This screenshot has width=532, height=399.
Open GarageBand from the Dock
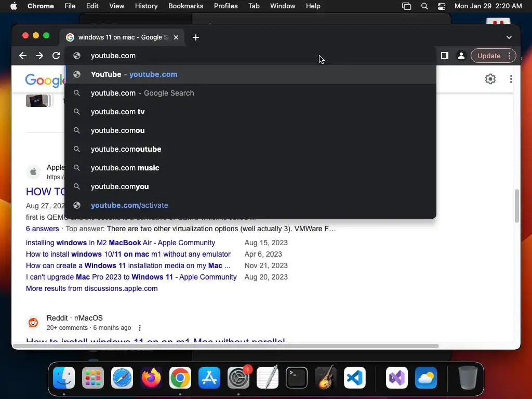pos(326,378)
